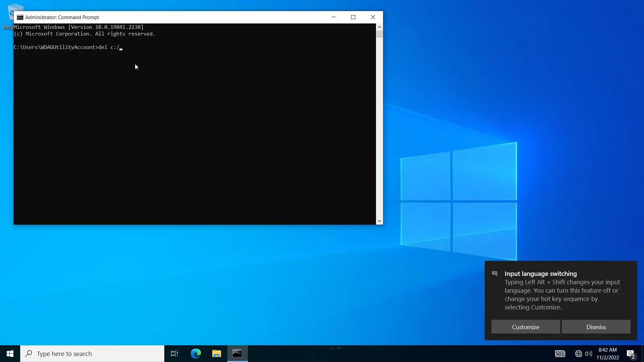Click the console scrollbar down arrow
This screenshot has width=644, height=362.
click(379, 221)
